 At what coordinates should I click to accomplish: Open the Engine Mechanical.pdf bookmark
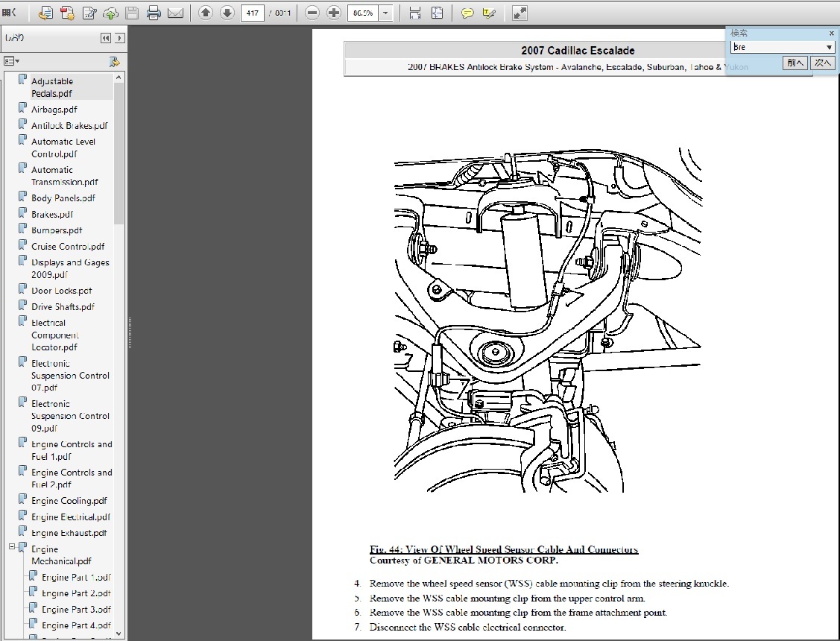pos(60,555)
